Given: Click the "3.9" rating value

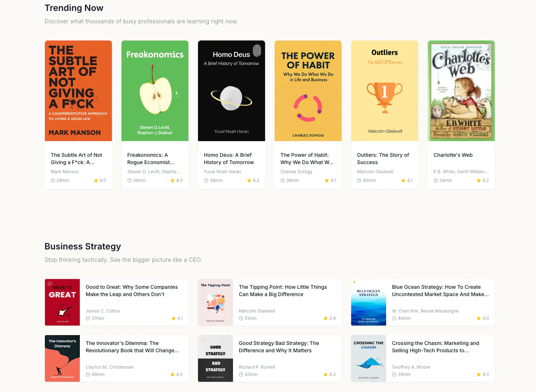Looking at the screenshot, I should tap(333, 318).
